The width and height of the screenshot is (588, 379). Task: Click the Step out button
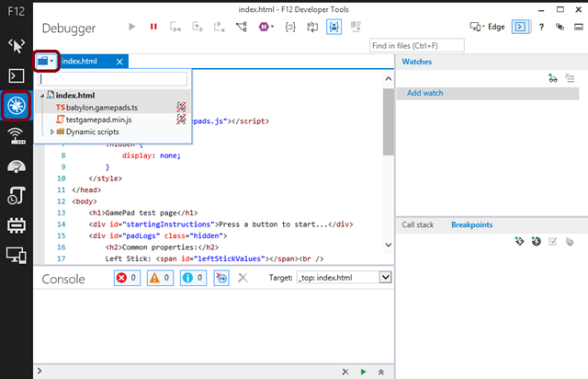[x=219, y=27]
